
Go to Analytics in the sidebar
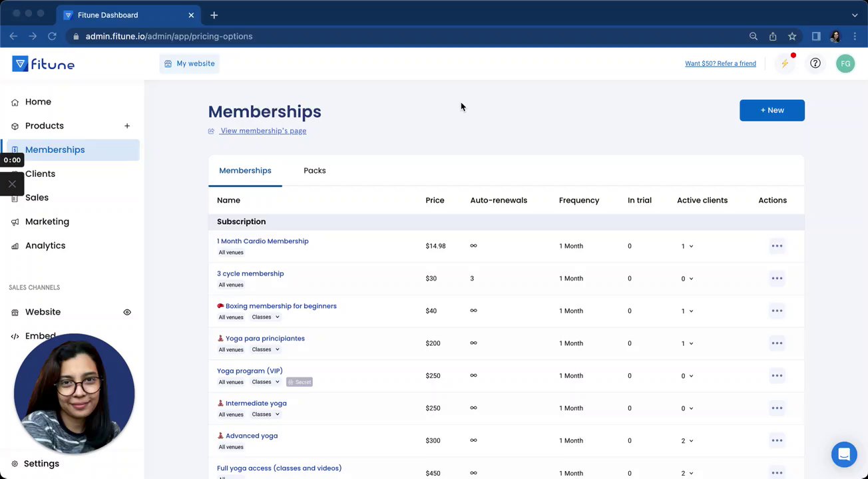pos(45,245)
